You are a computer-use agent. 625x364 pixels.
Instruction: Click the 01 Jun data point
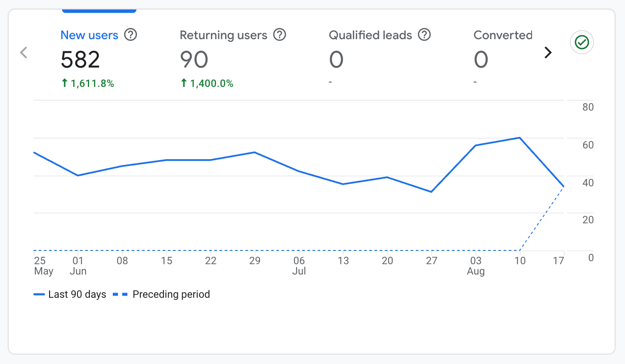[78, 176]
